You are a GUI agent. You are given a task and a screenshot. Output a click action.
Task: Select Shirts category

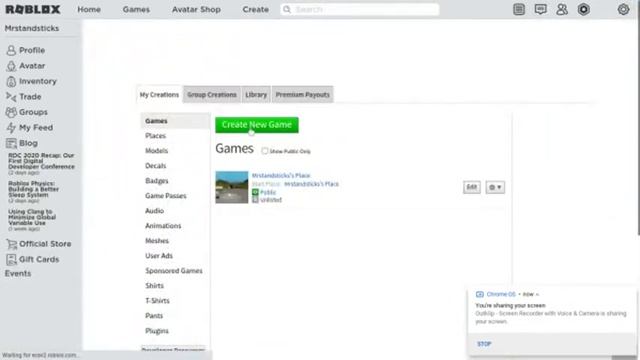(154, 286)
